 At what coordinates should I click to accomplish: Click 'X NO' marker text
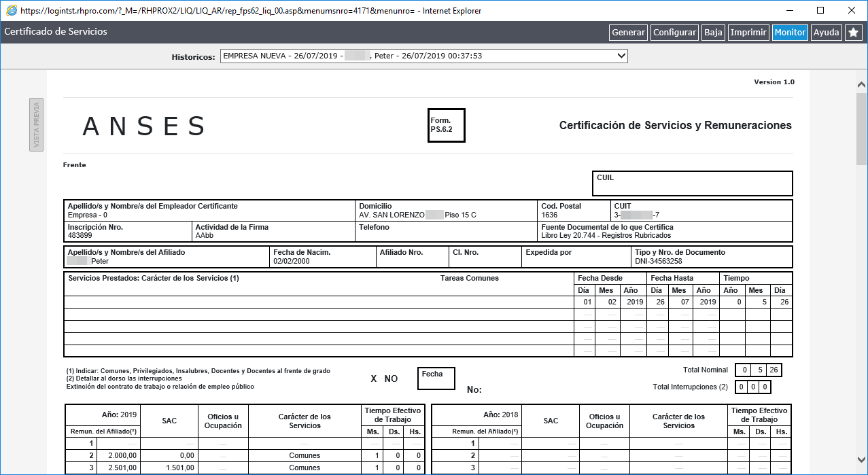coord(384,379)
